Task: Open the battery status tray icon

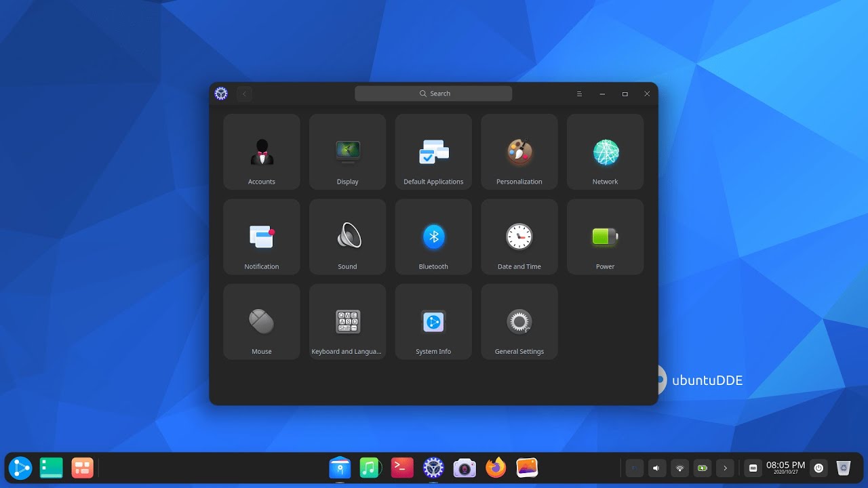Action: (x=703, y=468)
